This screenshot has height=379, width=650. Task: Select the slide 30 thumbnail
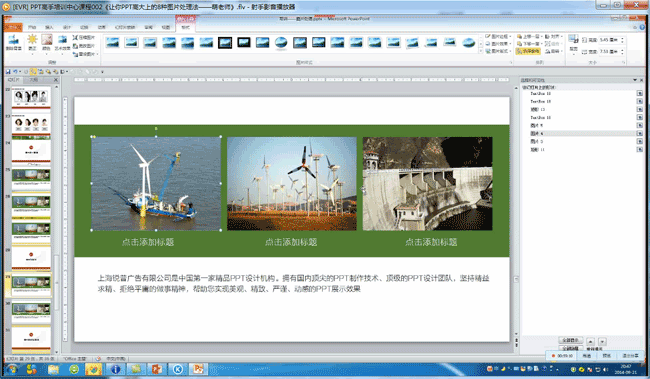tap(31, 311)
